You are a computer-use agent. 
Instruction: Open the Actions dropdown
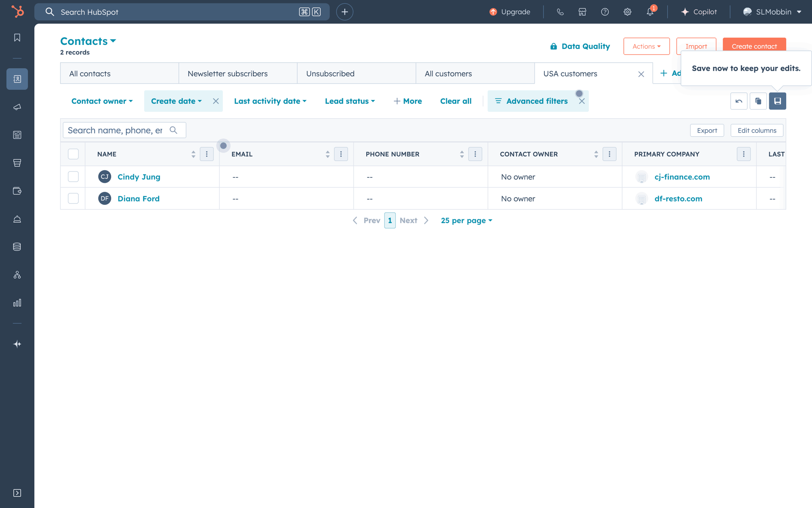pos(646,46)
